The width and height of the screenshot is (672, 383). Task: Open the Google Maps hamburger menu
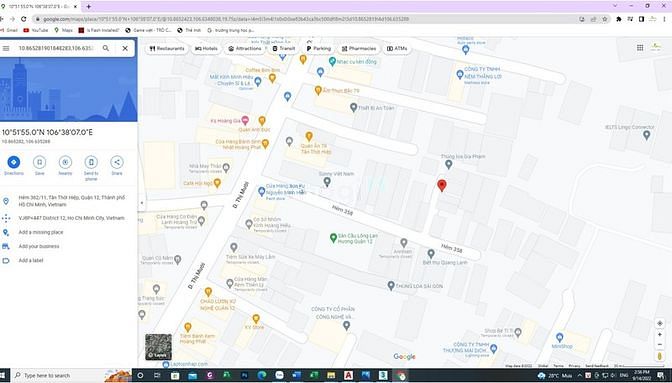(x=6, y=48)
